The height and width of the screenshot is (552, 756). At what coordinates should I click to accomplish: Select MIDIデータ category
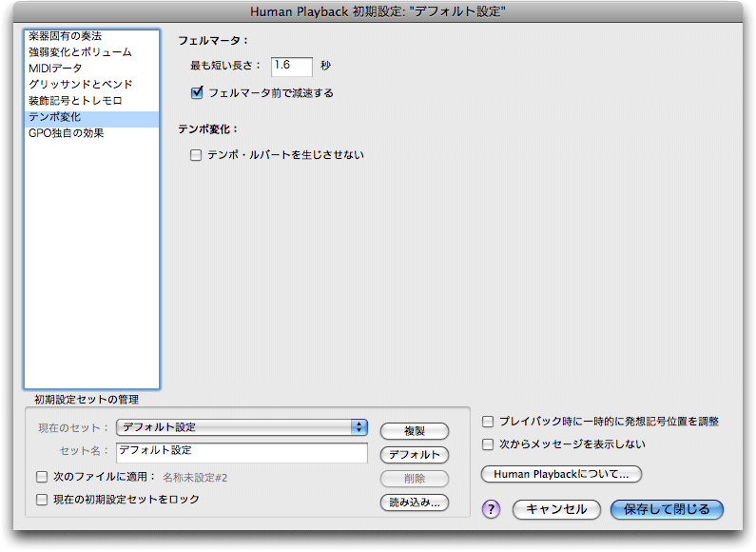tap(91, 68)
